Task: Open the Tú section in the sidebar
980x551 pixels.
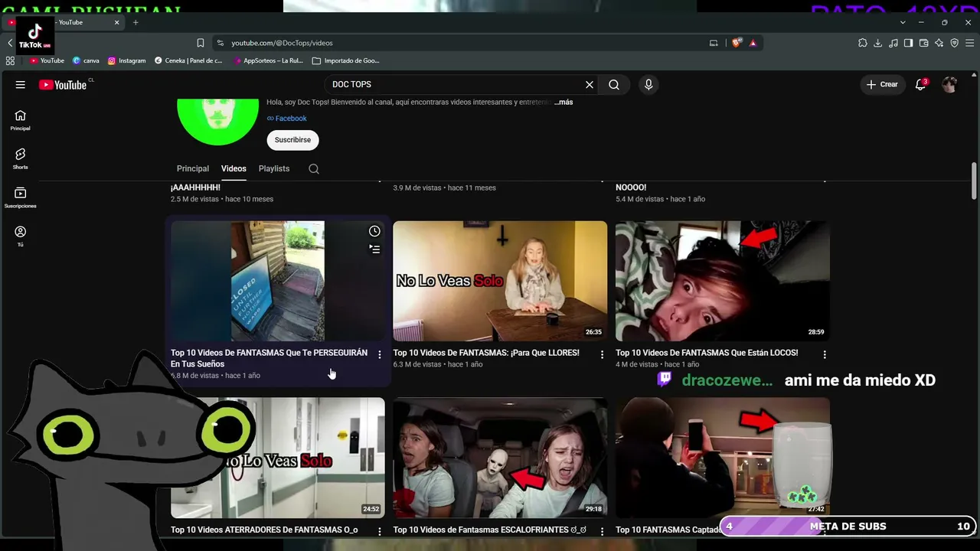Action: (21, 236)
